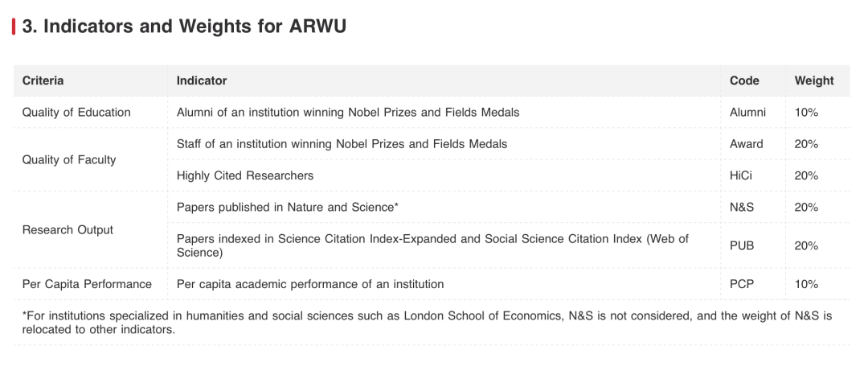Click the Highly Cited Researchers indicator
The image size is (868, 371).
244,175
